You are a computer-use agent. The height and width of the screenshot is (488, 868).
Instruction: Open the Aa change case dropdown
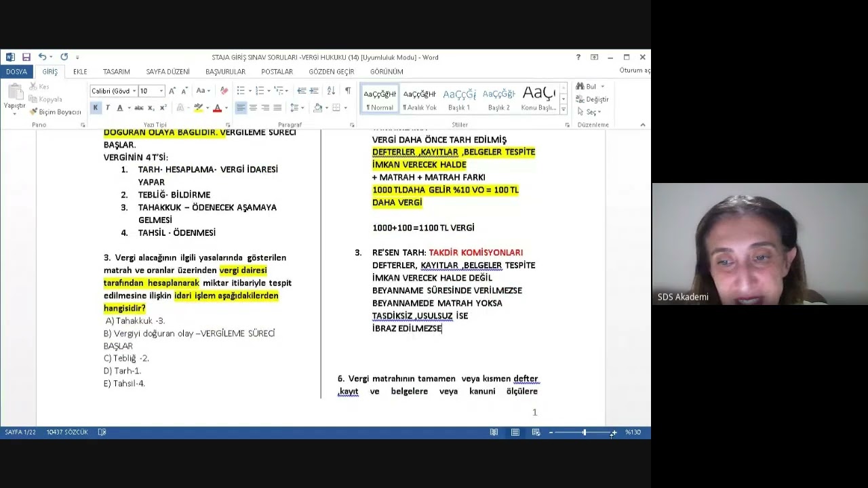(x=203, y=91)
